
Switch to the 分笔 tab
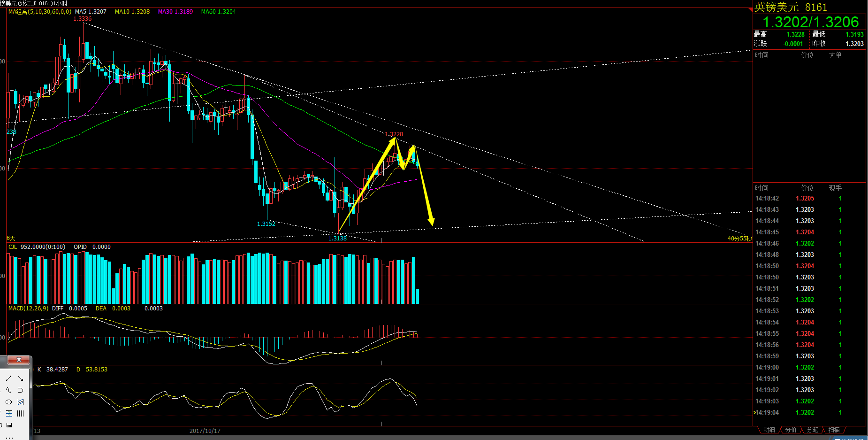[812, 430]
